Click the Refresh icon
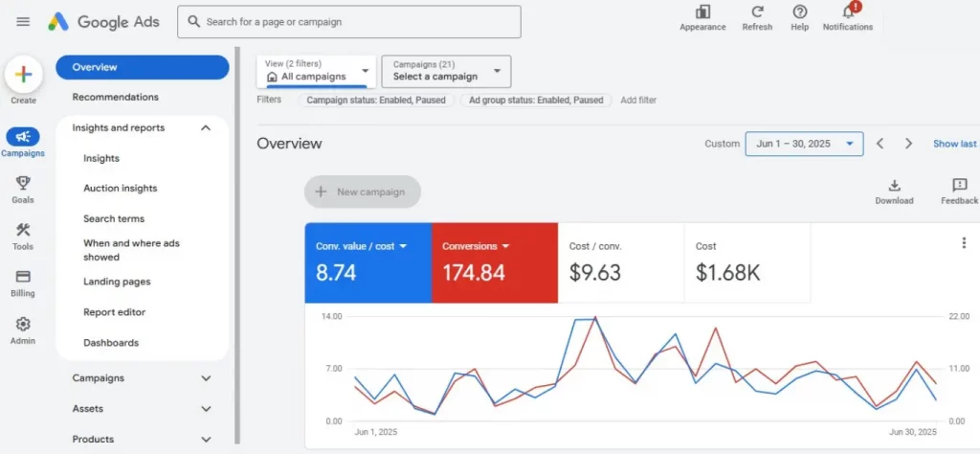The image size is (980, 454). pyautogui.click(x=757, y=12)
